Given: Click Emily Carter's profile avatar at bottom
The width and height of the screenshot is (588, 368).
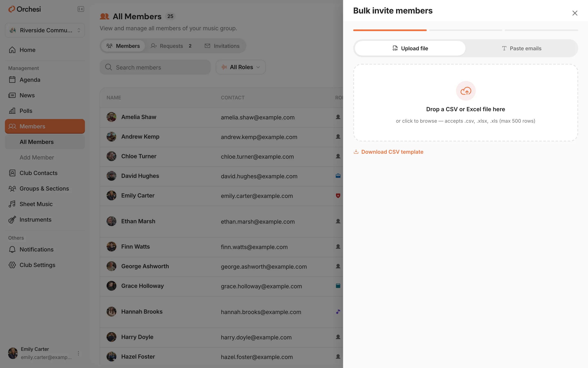Looking at the screenshot, I should 13,353.
